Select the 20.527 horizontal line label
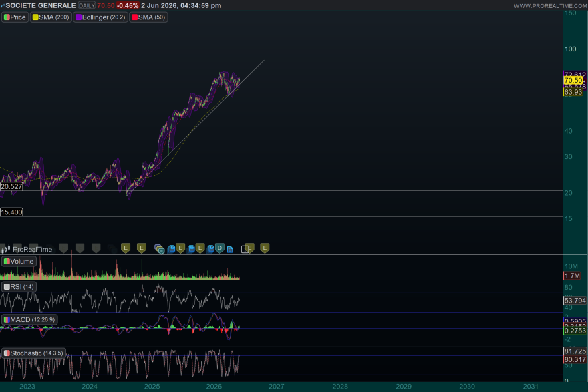Viewport: 588px width, 392px height. click(11, 186)
